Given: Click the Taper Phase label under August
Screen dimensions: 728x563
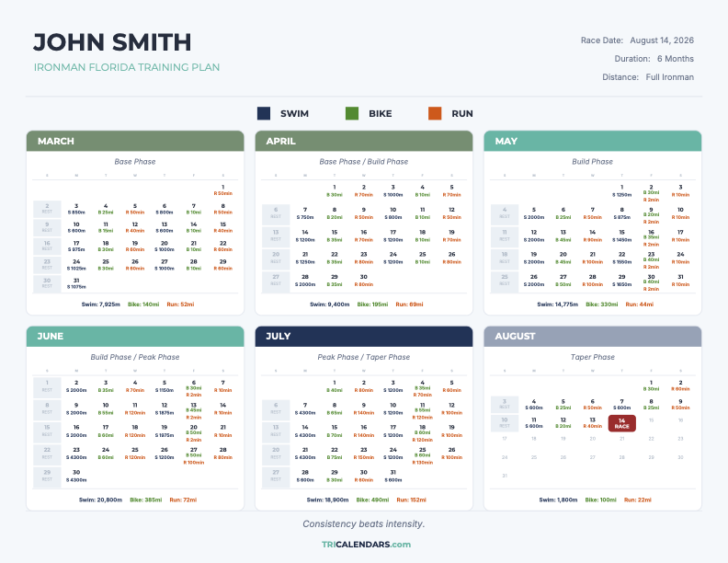Looking at the screenshot, I should 592,357.
